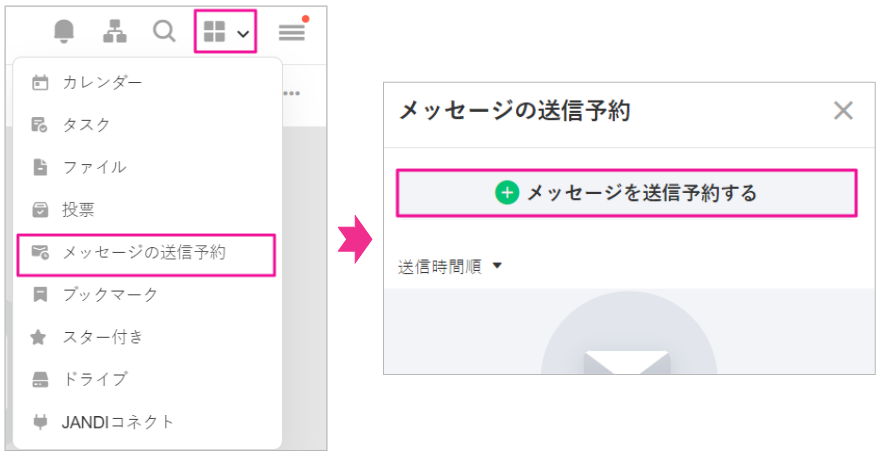Click the drive icon beside ドライブ
Viewport: 885px width, 458px height.
40,380
